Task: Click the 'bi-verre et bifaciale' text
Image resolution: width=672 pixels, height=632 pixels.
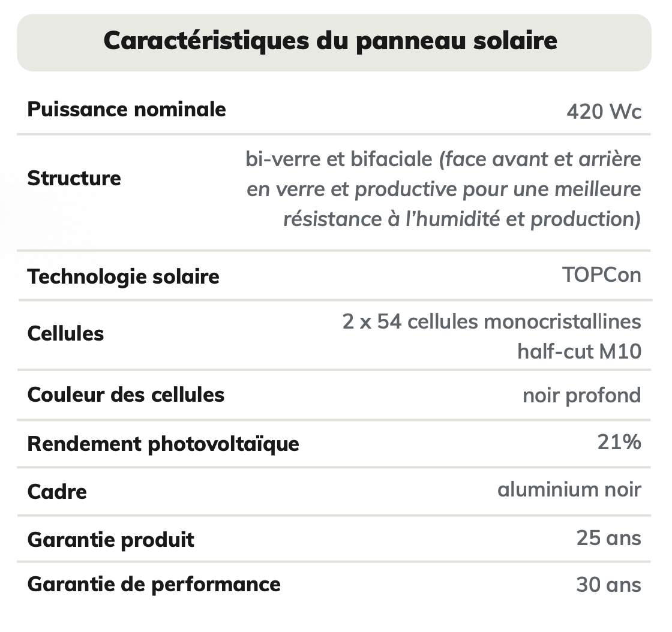Action: (339, 159)
